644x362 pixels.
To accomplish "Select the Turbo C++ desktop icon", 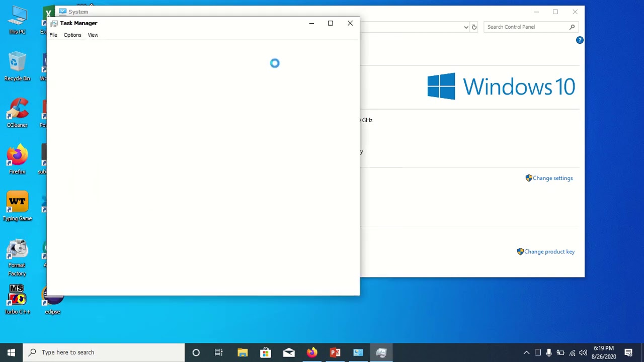I will click(x=17, y=300).
